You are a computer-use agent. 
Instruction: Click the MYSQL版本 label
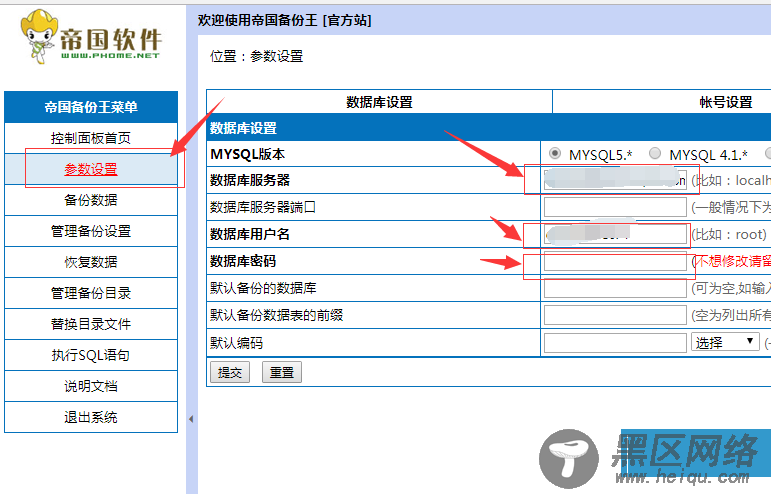pos(247,154)
